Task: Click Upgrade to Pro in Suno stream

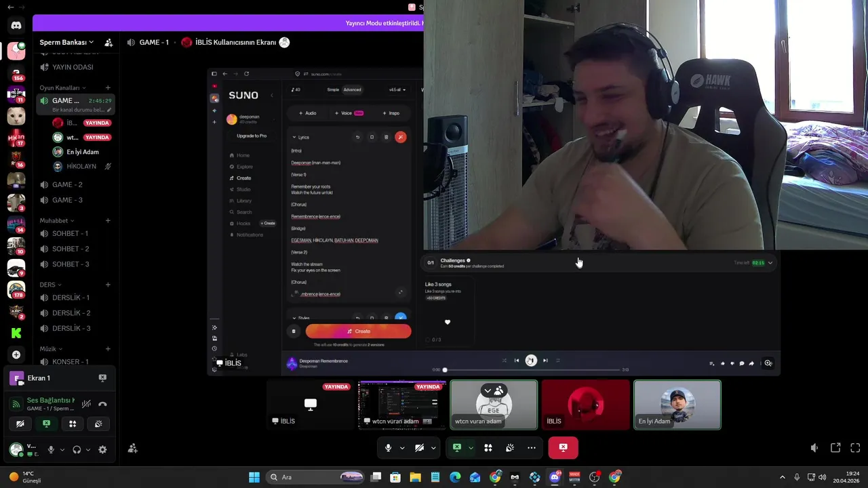Action: (252, 136)
